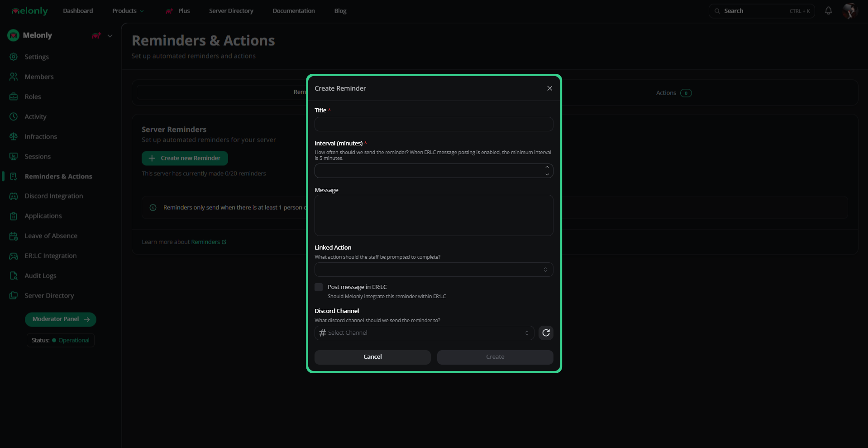Select Audit Logs in the sidebar
The image size is (868, 448).
click(x=40, y=276)
